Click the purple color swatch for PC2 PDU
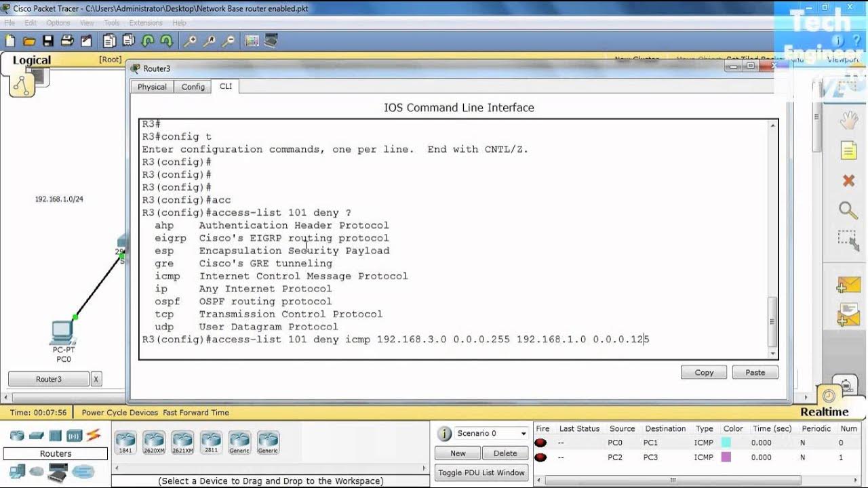The height and width of the screenshot is (488, 868). 726,457
